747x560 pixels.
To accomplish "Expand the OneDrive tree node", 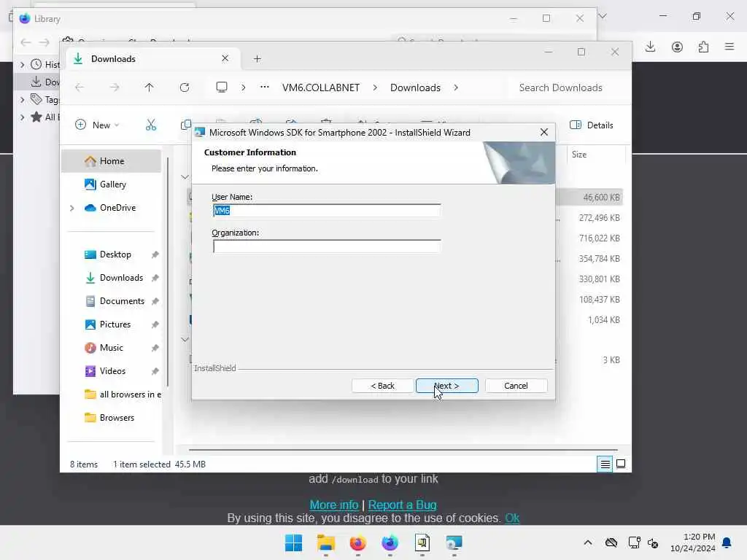I will pyautogui.click(x=72, y=208).
